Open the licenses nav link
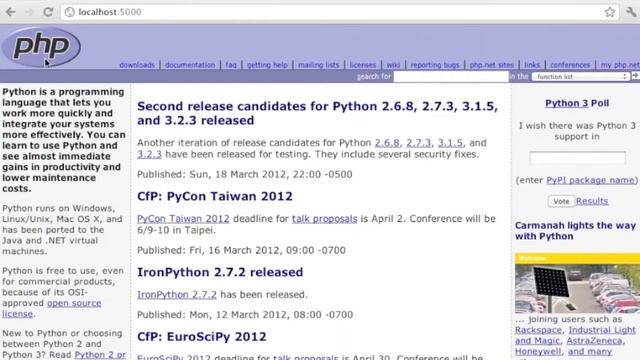This screenshot has width=640, height=360. pos(362,65)
